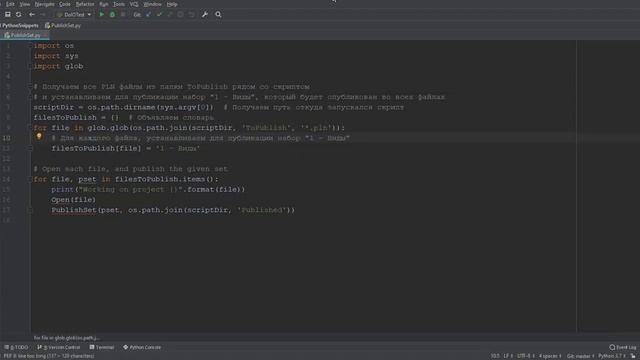This screenshot has height=360, width=640.
Task: Open the Terminal tool window
Action: pyautogui.click(x=102, y=347)
